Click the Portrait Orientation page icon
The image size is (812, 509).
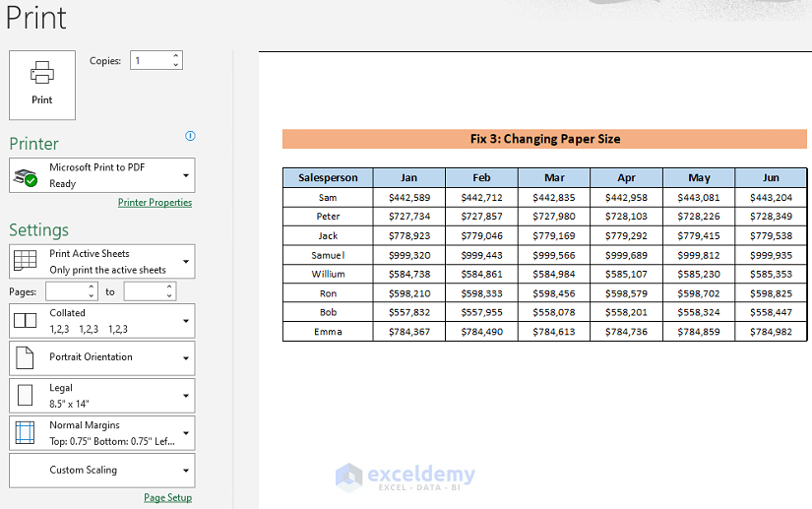25,357
